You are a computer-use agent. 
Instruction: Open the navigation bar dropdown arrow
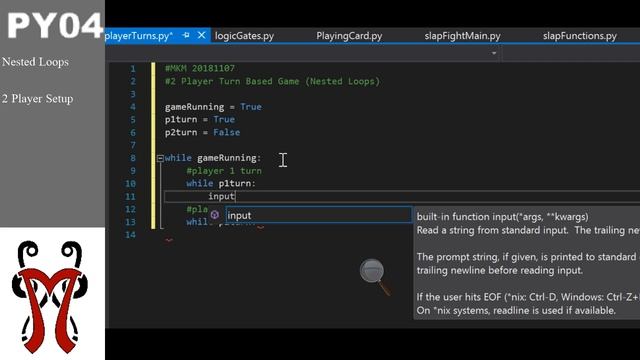494,53
